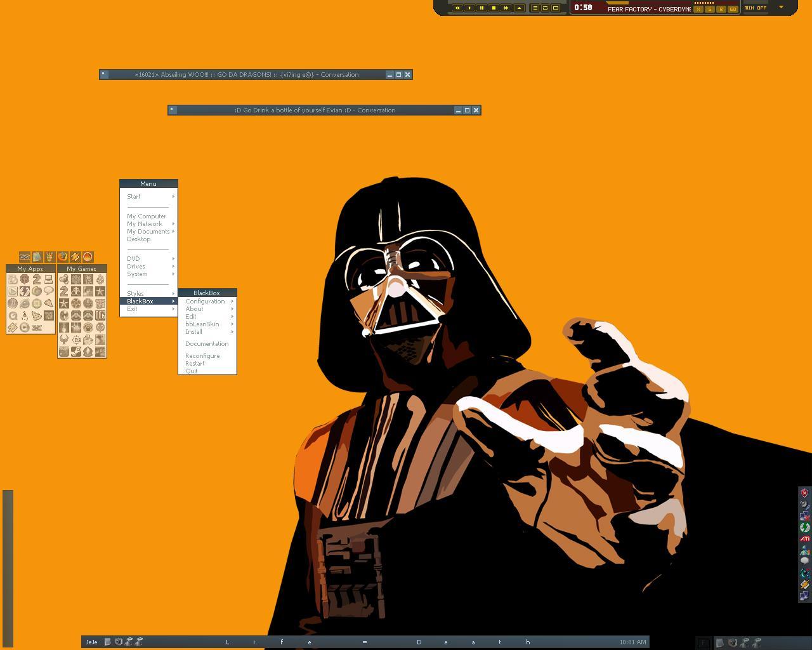Open Configuration in BlackBox submenu
Image resolution: width=812 pixels, height=650 pixels.
point(207,302)
